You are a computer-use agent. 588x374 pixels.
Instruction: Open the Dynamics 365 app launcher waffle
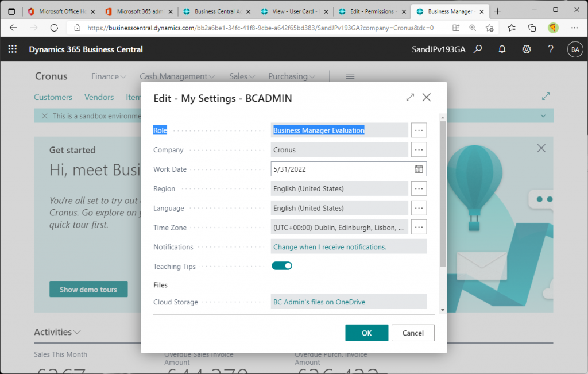[13, 49]
